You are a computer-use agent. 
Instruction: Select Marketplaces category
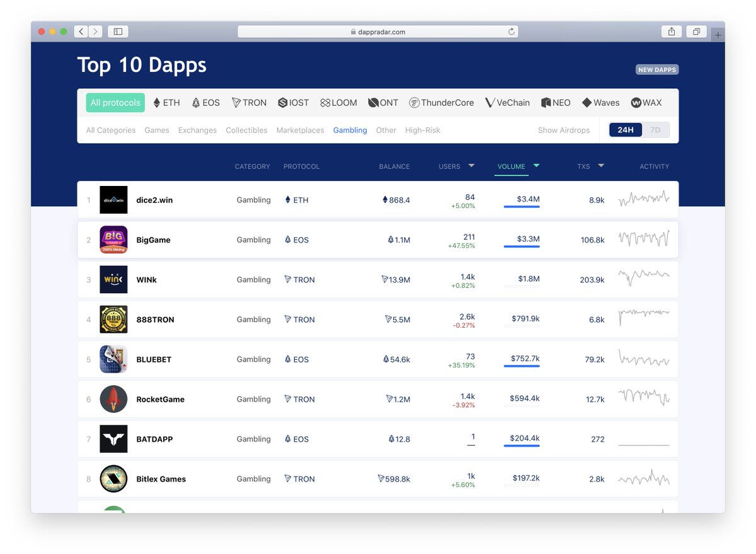pyautogui.click(x=300, y=130)
